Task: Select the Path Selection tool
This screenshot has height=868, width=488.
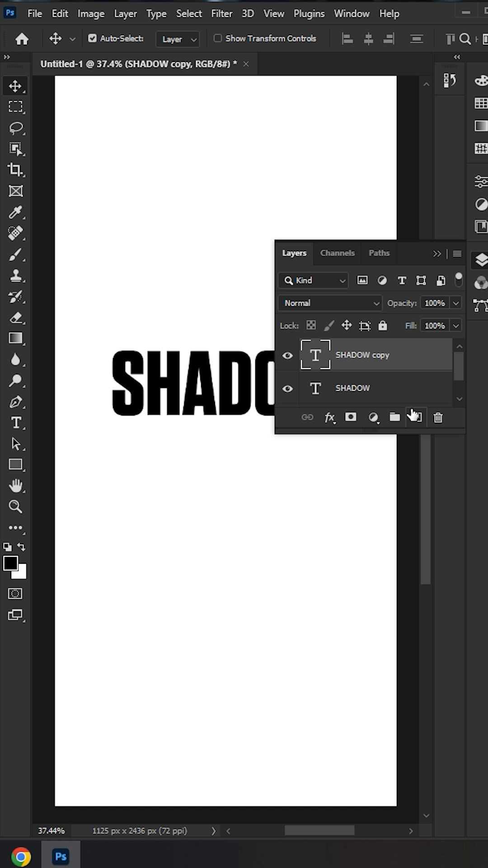Action: tap(15, 444)
